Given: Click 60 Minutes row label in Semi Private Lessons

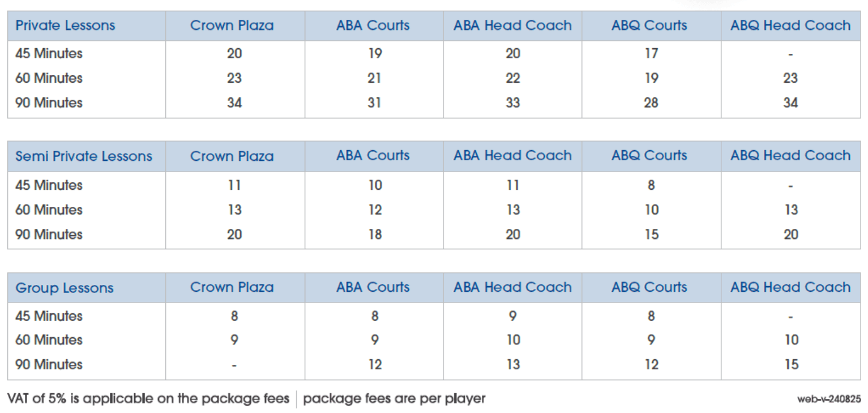Looking at the screenshot, I should (x=49, y=210).
